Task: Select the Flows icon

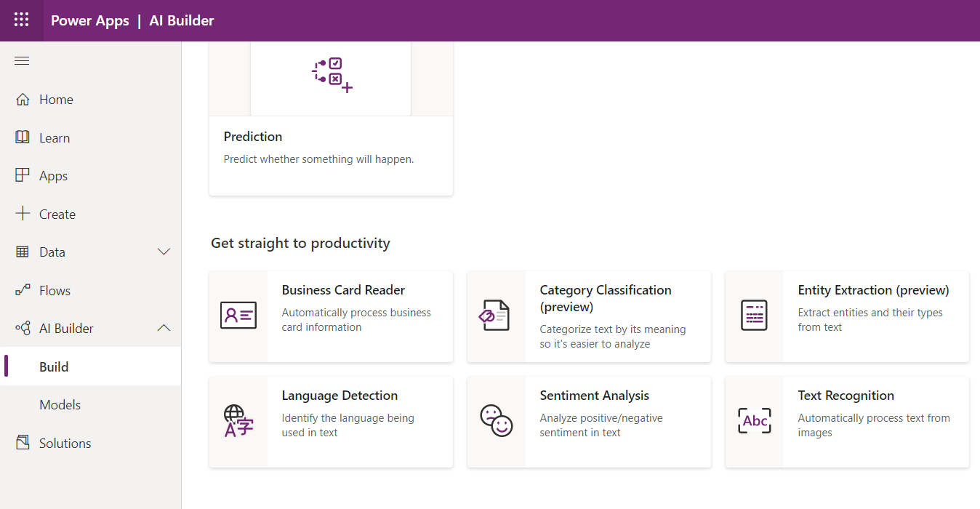Action: (x=23, y=289)
